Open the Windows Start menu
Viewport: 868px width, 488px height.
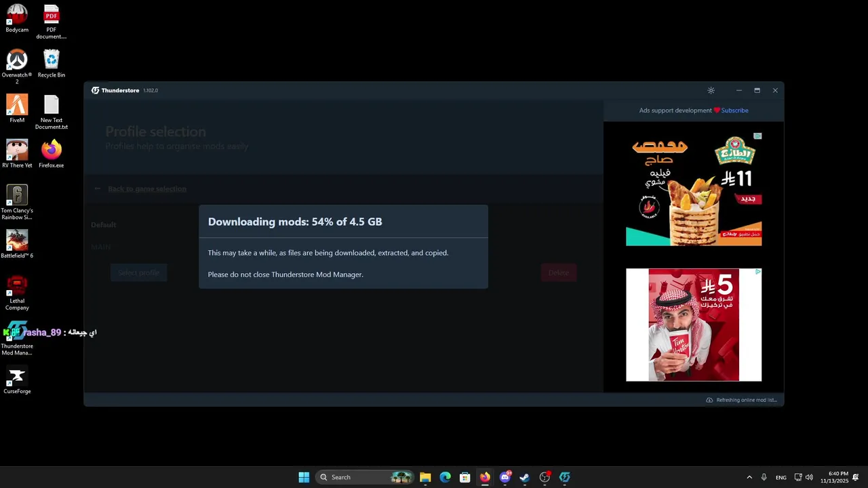304,477
